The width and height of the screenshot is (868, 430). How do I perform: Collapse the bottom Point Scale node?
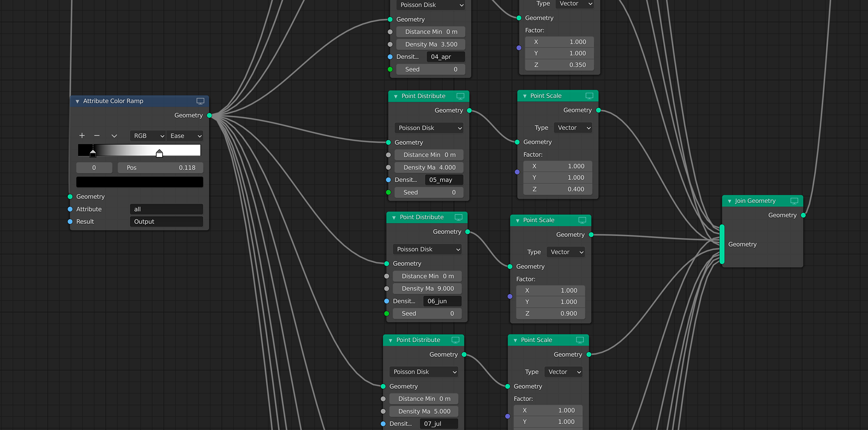(515, 340)
